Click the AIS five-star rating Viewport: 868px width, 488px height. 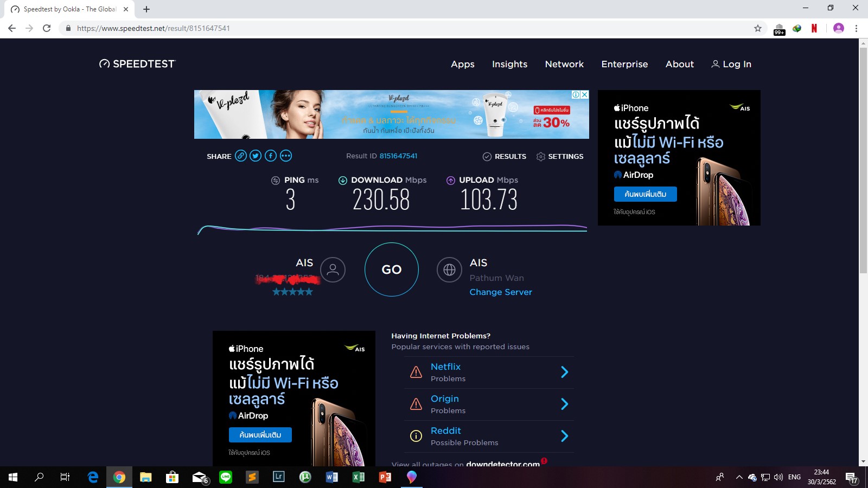coord(292,292)
